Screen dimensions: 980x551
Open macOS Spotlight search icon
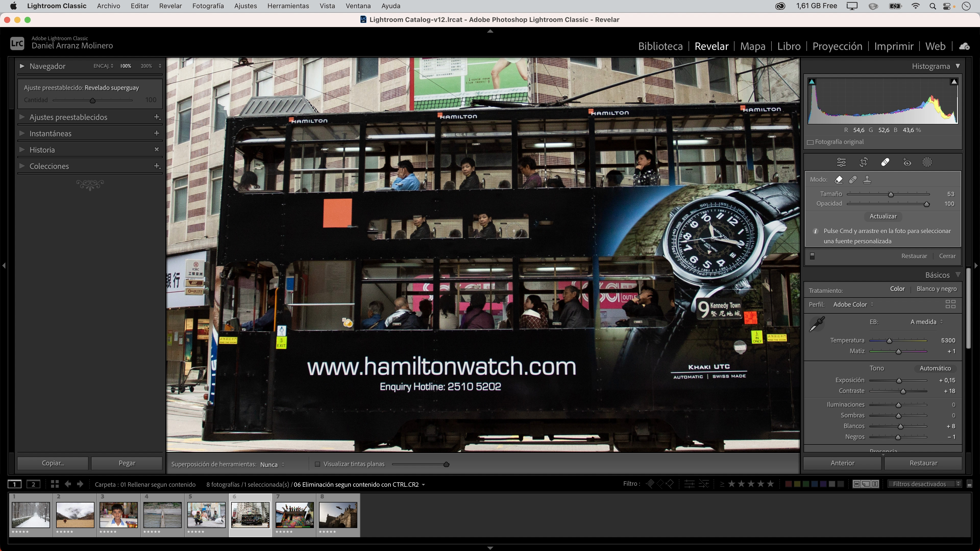point(933,6)
